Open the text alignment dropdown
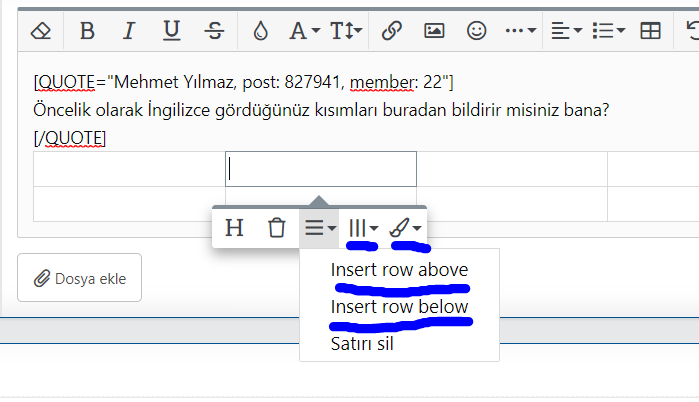 (566, 31)
